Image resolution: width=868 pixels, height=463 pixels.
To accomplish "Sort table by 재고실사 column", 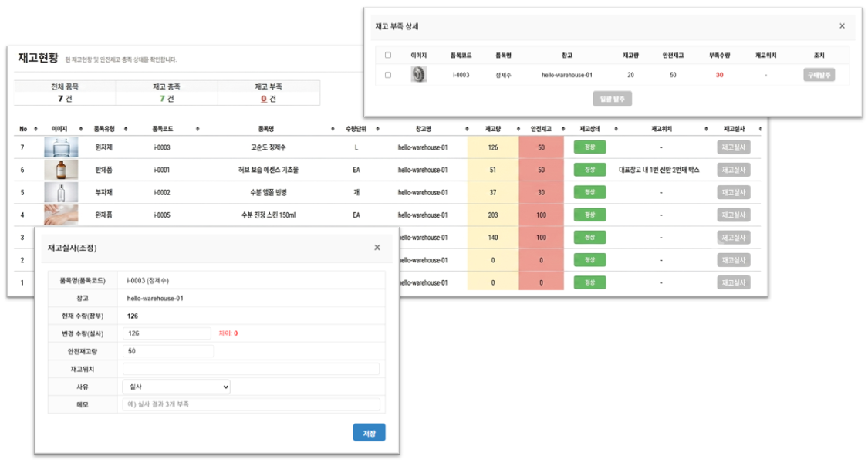I will click(759, 129).
